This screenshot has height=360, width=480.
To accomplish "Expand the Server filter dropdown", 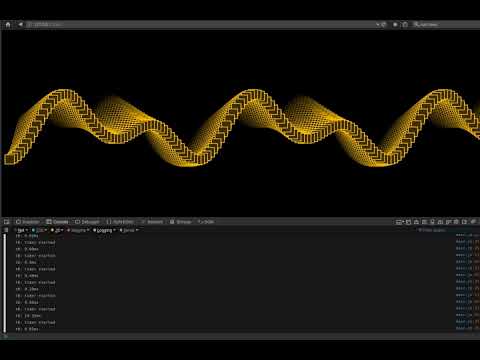I will pyautogui.click(x=129, y=230).
